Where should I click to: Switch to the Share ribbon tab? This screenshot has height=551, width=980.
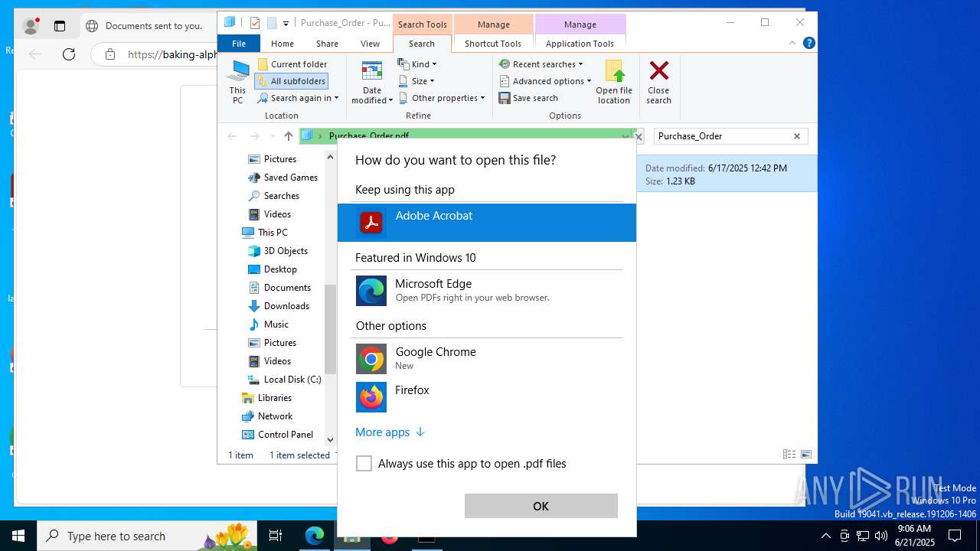click(x=327, y=44)
